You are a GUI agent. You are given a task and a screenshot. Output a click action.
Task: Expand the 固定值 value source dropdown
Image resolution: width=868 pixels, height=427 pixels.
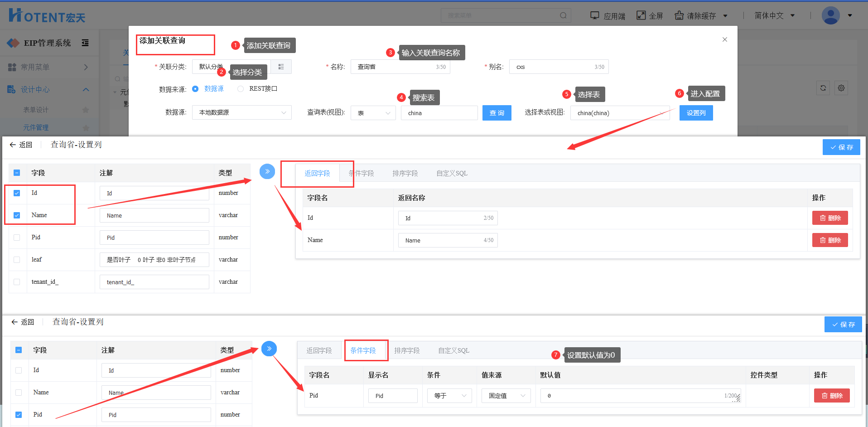click(x=506, y=396)
